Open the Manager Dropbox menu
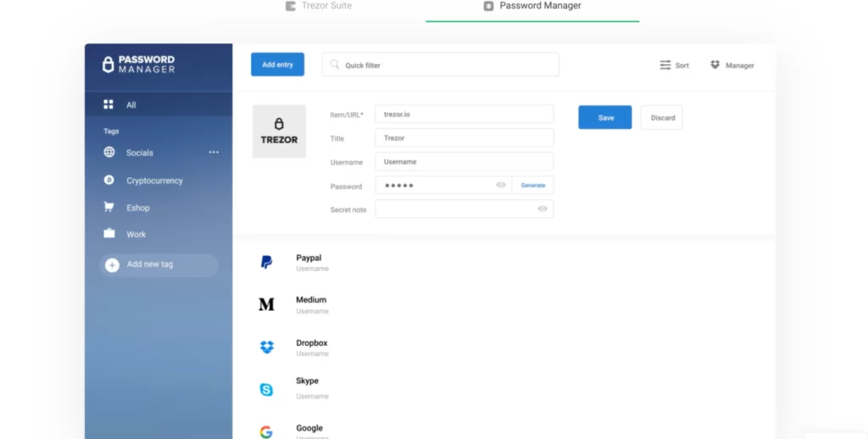This screenshot has width=868, height=439. [x=732, y=64]
